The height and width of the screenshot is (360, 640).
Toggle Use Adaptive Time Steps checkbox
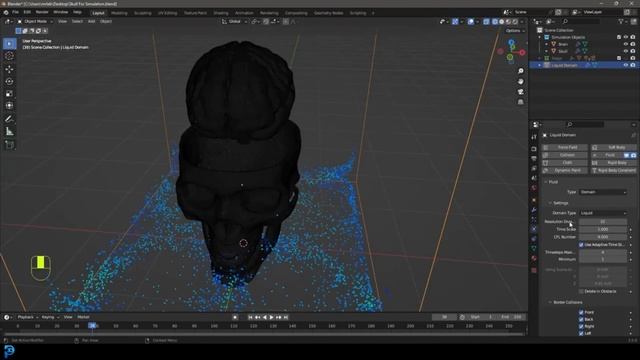click(581, 244)
